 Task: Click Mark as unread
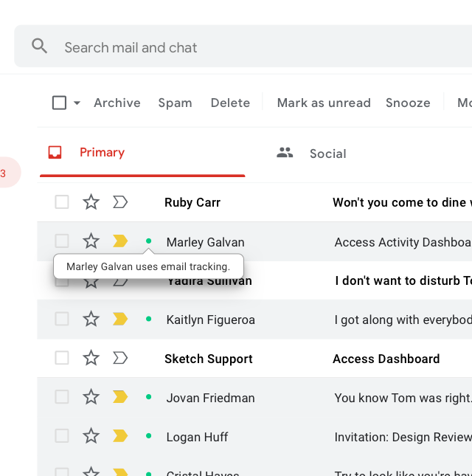click(324, 103)
